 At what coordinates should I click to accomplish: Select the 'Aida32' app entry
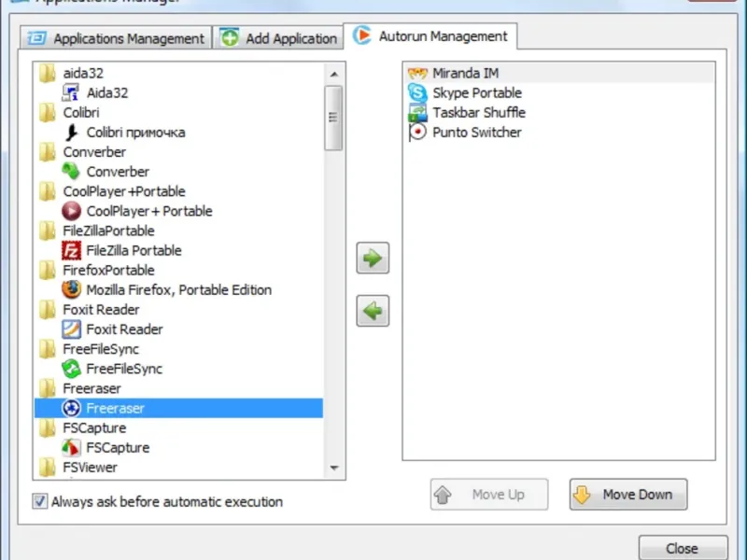(x=178, y=92)
